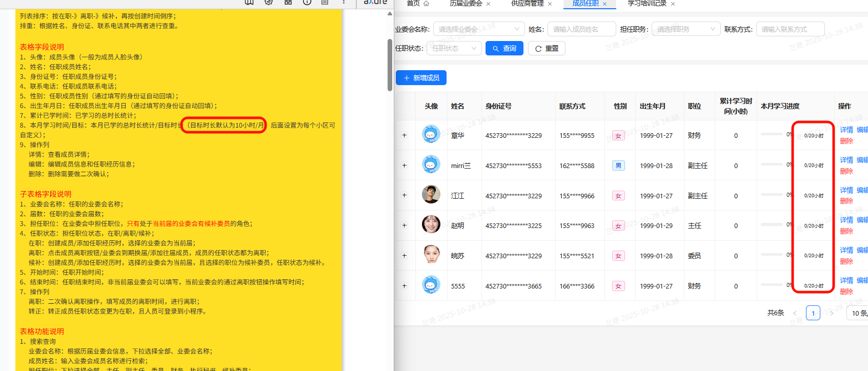
Task: Open the 担任职务 dropdown
Action: click(685, 29)
